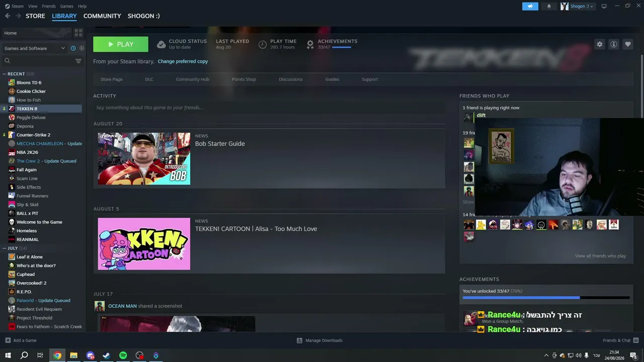644x362 pixels.
Task: Select Peggle Deluxe in library
Action: 31,118
